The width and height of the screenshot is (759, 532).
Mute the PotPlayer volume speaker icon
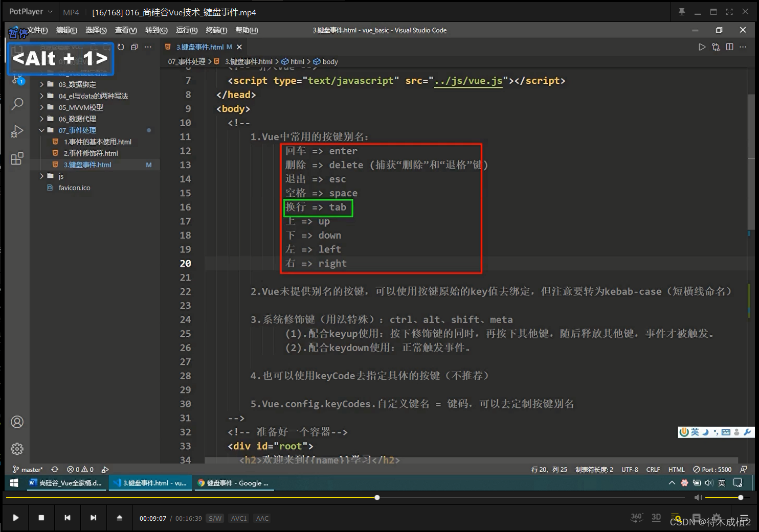(698, 497)
